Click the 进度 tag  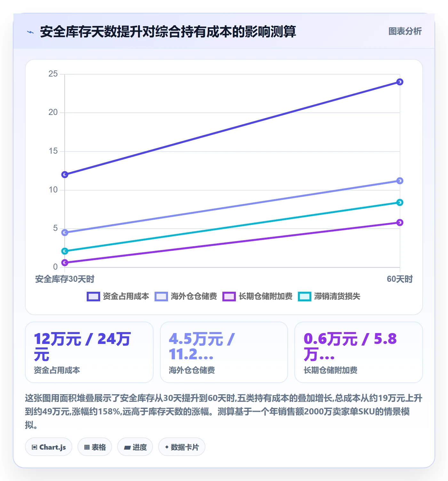pyautogui.click(x=135, y=447)
